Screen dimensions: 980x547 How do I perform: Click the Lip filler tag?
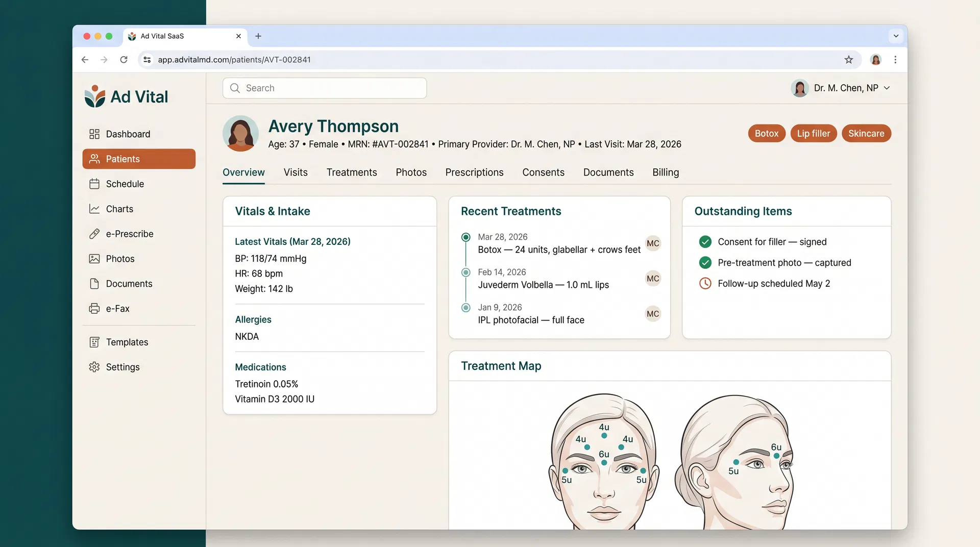coord(814,133)
